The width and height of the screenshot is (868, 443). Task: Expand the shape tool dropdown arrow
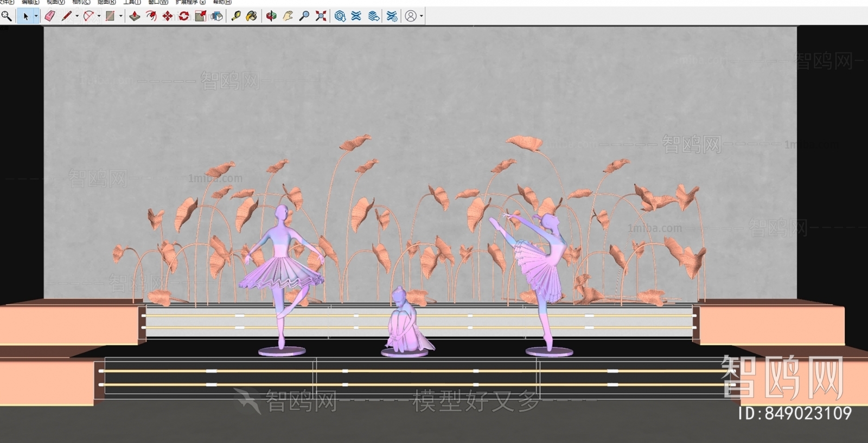[x=120, y=16]
